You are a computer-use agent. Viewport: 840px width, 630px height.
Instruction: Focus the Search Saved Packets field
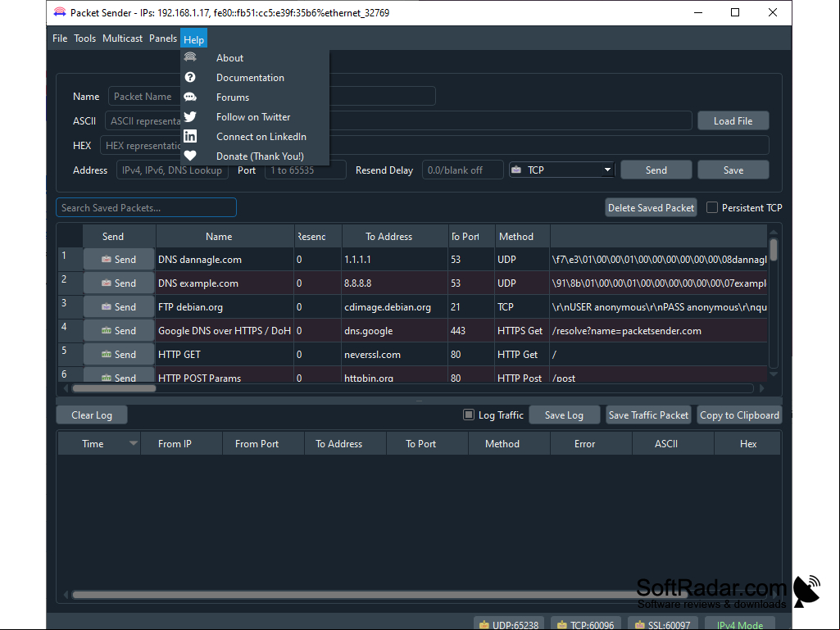[x=146, y=207]
